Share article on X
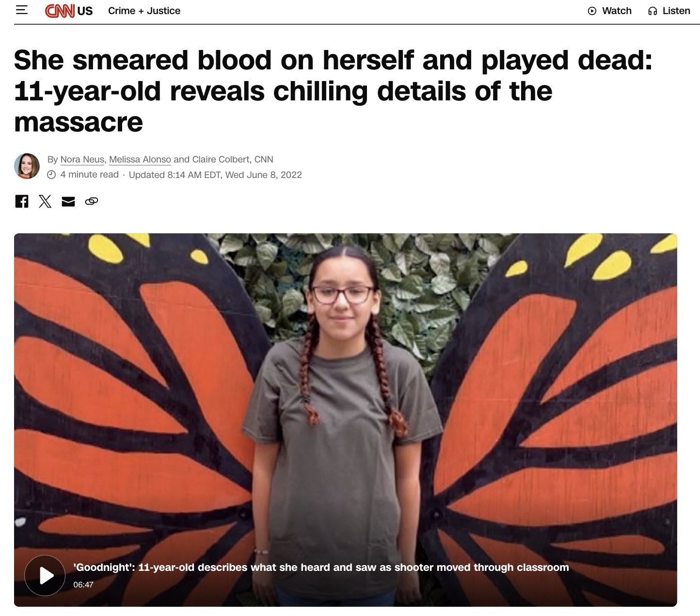 pos(45,201)
